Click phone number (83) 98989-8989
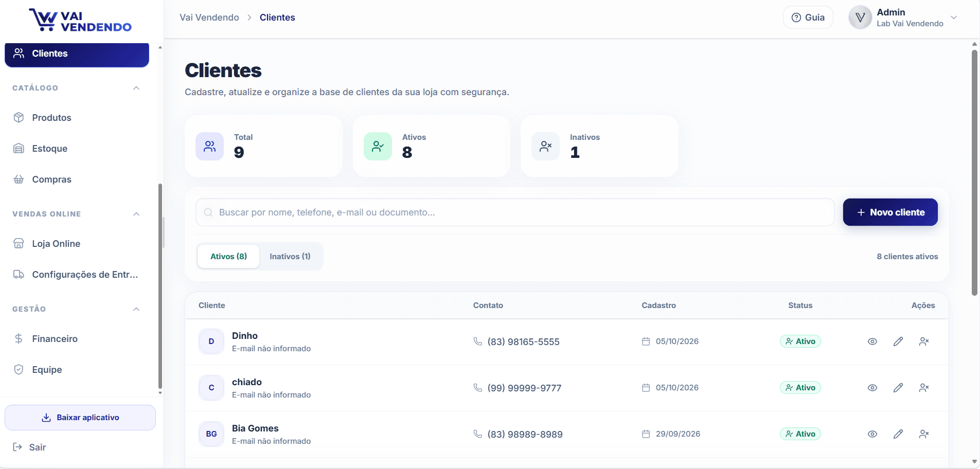This screenshot has height=469, width=980. click(x=525, y=435)
